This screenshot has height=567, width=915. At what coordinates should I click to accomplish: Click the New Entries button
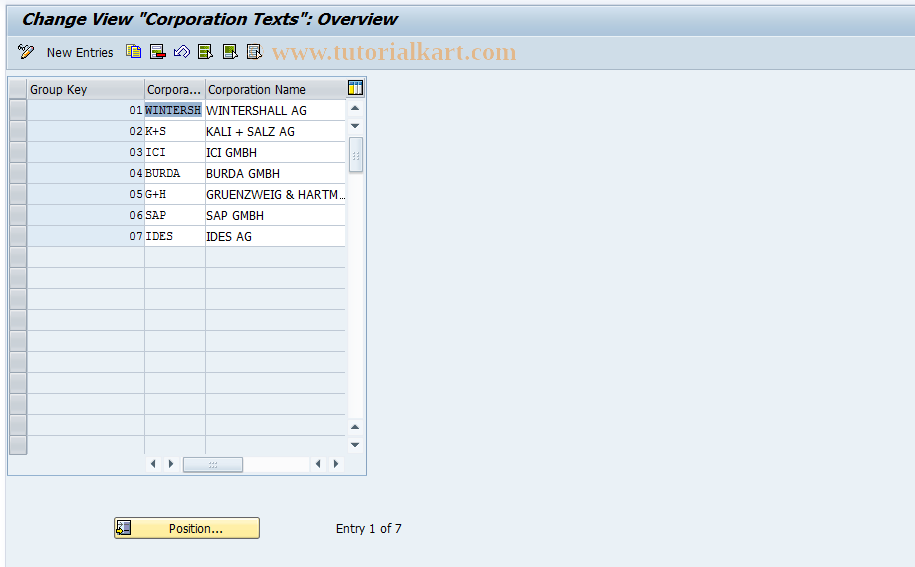point(80,52)
